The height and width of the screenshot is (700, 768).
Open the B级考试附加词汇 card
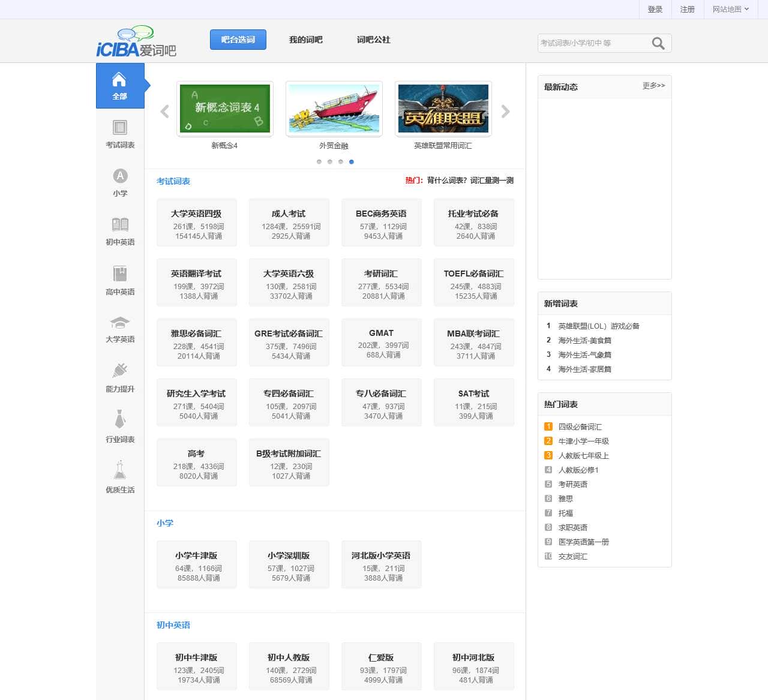289,462
